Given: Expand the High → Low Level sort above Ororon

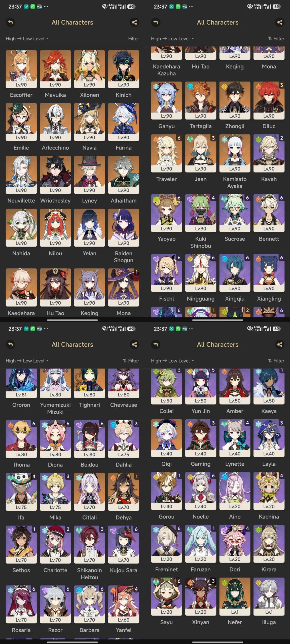Looking at the screenshot, I should pyautogui.click(x=27, y=360).
